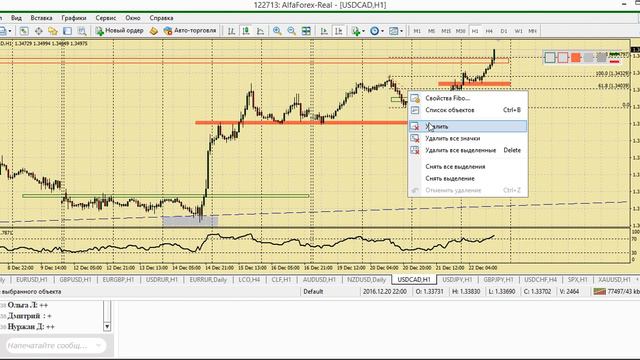The width and height of the screenshot is (640, 360).
Task: Choose Свойства Fibo... in context menu
Action: pyautogui.click(x=468, y=98)
